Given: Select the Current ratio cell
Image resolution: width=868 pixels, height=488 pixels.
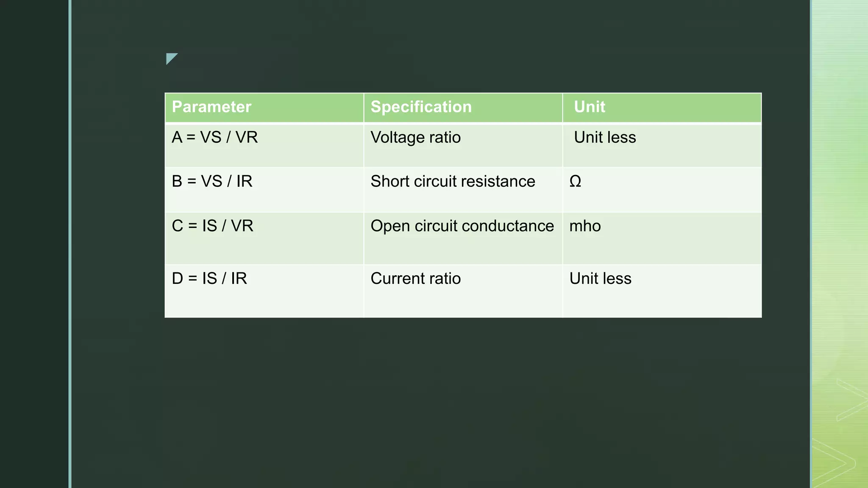Looking at the screenshot, I should 415,279.
